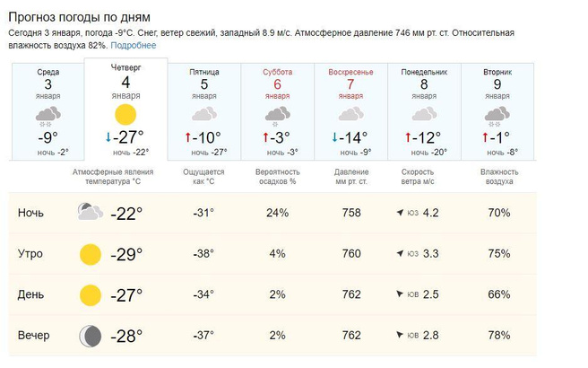588x368 pixels.
Task: Click the wind direction arrow for День
Action: (400, 294)
